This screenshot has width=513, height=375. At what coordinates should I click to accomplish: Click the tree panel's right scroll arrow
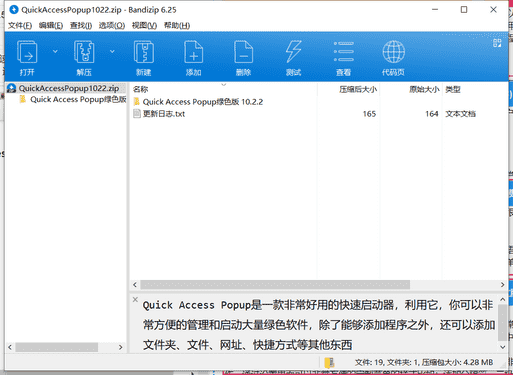click(120, 347)
